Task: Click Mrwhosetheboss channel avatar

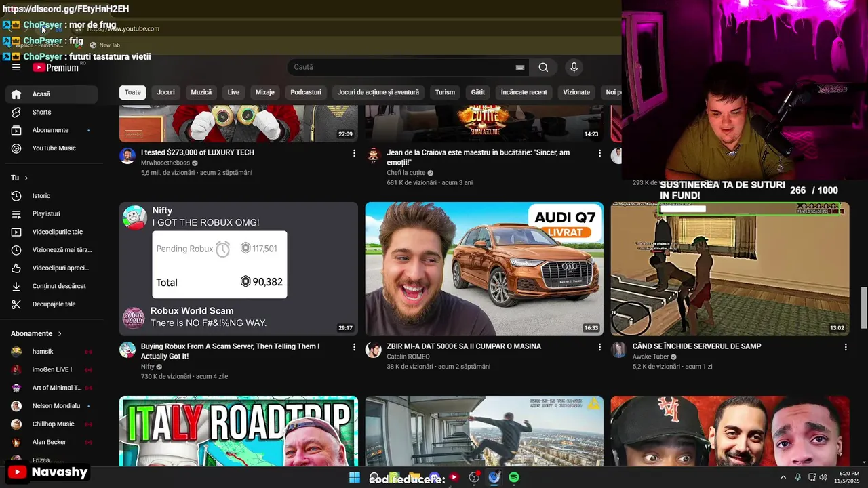Action: tap(127, 156)
